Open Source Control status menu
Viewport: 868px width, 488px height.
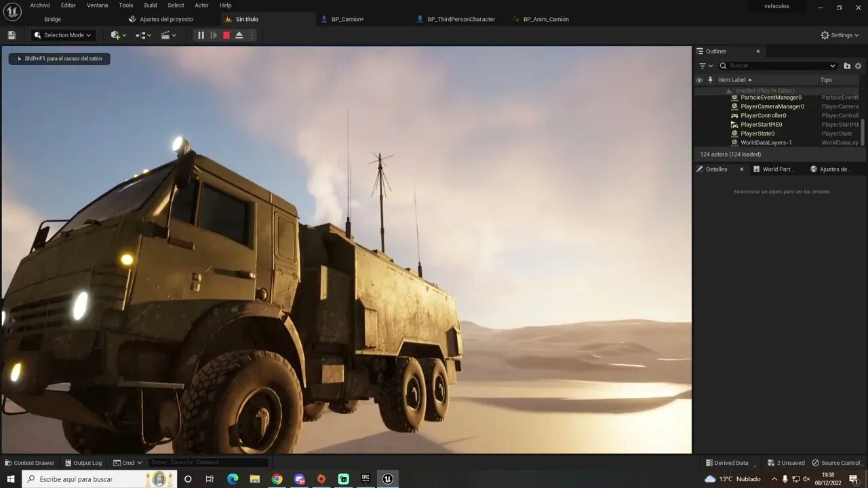click(835, 463)
